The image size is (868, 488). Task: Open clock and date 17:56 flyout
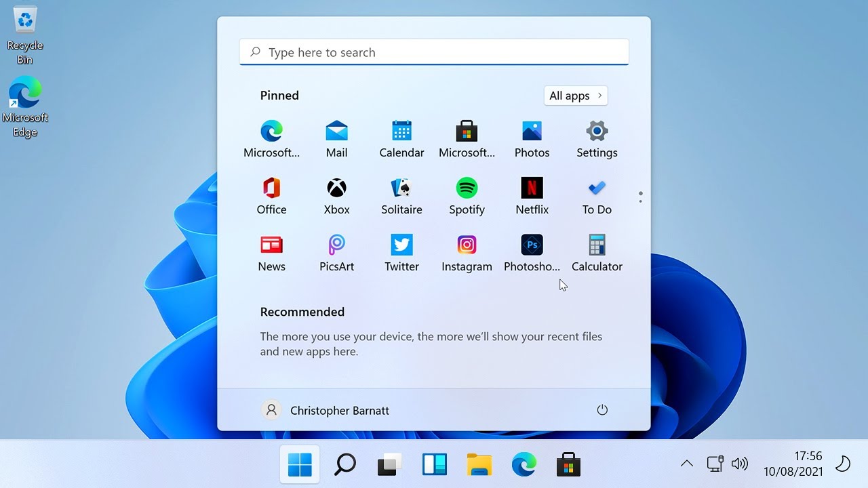tap(793, 464)
